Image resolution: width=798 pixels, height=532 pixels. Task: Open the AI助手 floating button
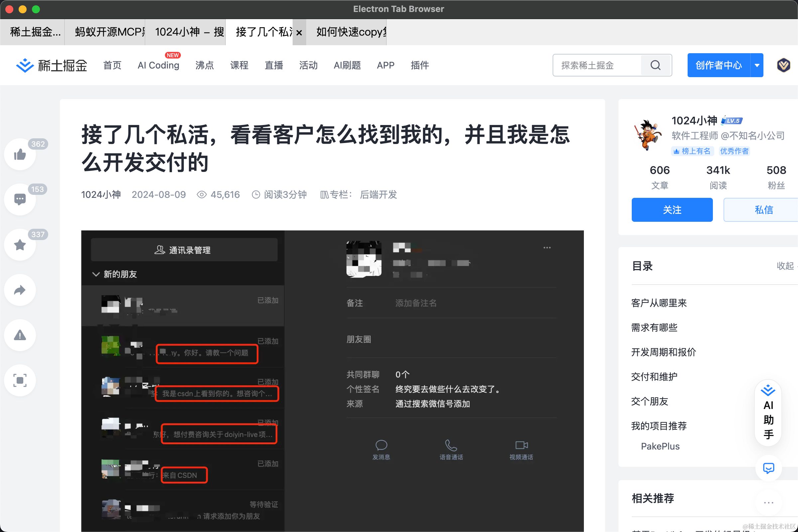click(768, 413)
